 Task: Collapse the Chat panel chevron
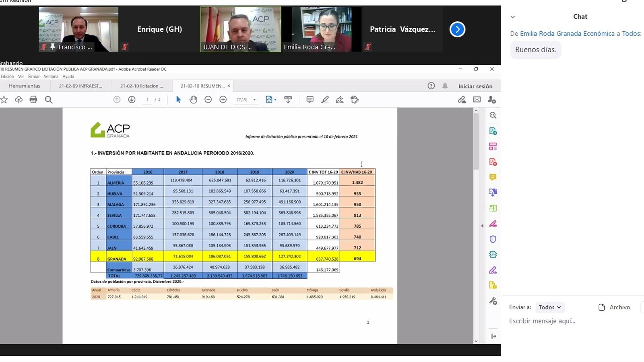512,17
